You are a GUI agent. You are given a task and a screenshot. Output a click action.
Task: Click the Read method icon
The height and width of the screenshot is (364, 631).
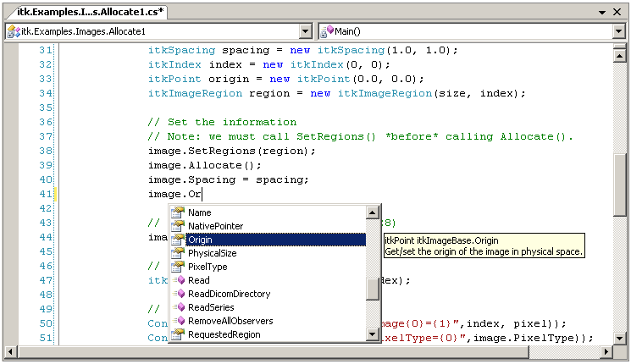(178, 280)
